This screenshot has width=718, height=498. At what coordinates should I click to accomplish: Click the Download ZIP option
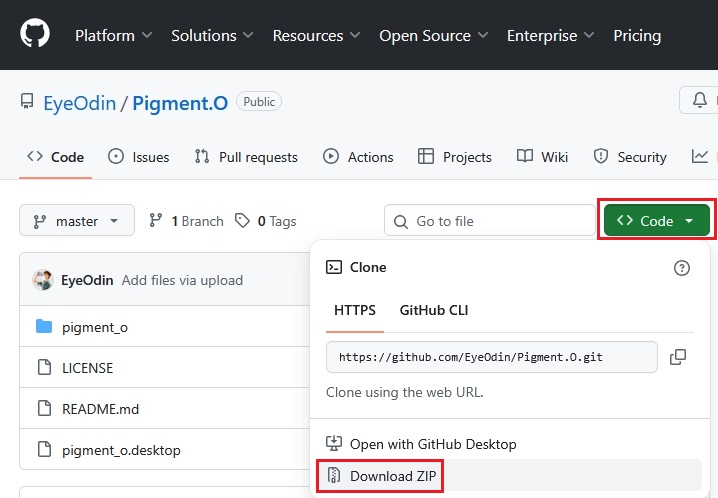pyautogui.click(x=395, y=476)
